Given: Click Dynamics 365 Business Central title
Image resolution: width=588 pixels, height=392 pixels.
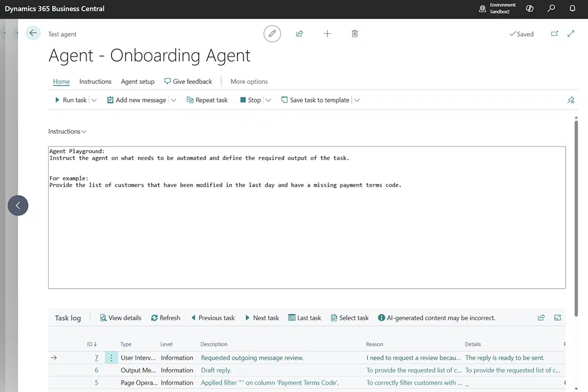Looking at the screenshot, I should tap(55, 9).
